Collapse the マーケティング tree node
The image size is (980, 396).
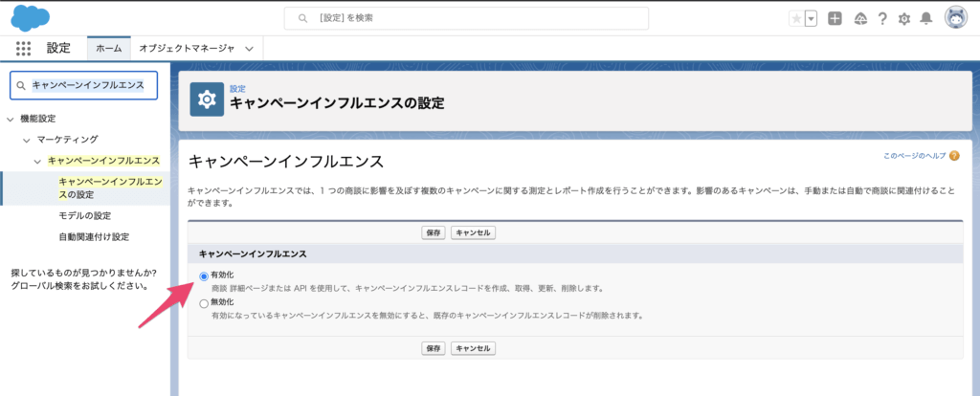tap(27, 140)
